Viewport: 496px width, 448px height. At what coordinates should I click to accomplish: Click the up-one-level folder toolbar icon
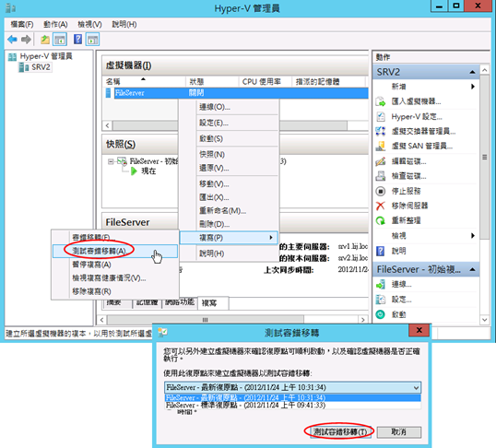click(x=45, y=40)
